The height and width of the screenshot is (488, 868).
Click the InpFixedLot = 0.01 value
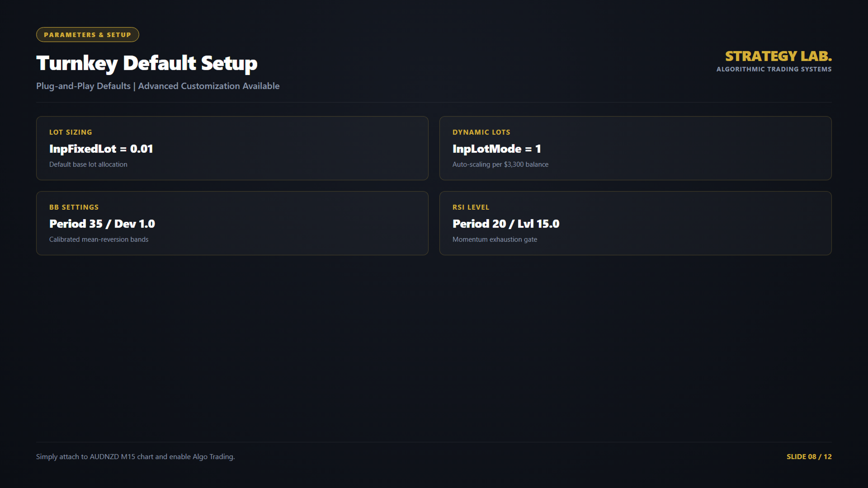tap(101, 149)
